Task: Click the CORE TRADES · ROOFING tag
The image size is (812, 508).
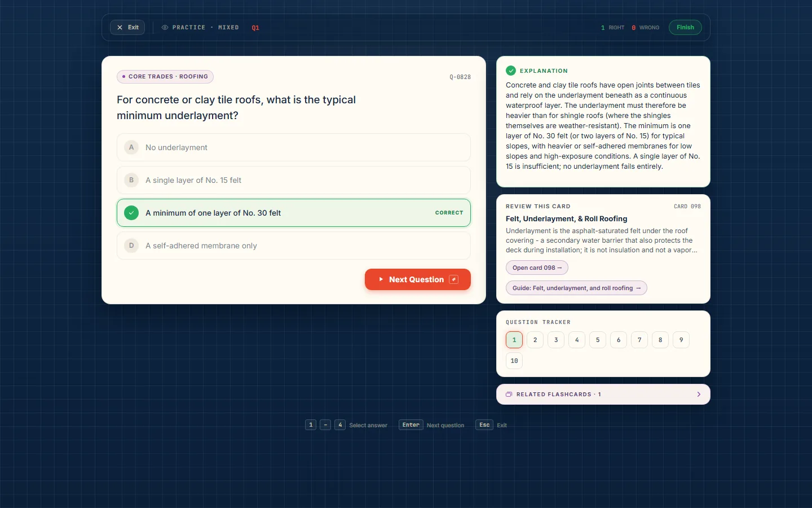Action: pos(165,77)
